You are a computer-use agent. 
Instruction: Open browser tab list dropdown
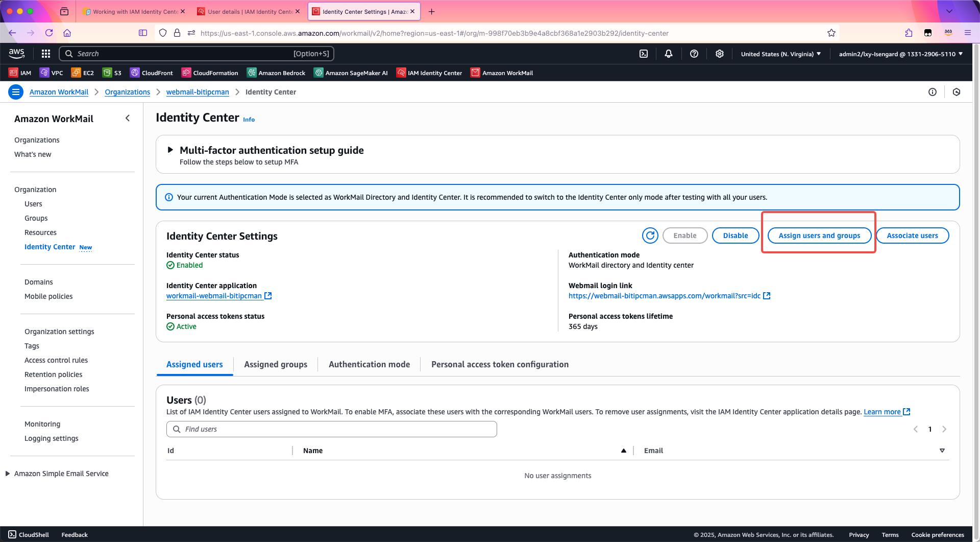(949, 11)
